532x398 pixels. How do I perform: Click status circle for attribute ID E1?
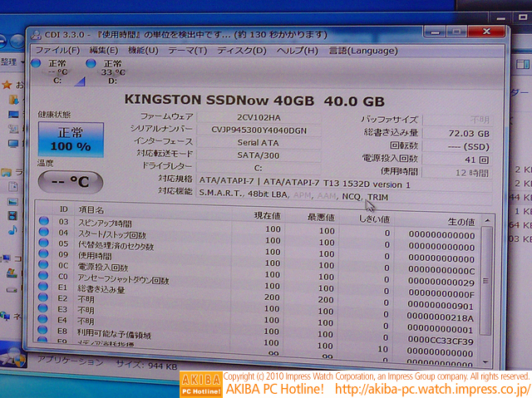(44, 290)
